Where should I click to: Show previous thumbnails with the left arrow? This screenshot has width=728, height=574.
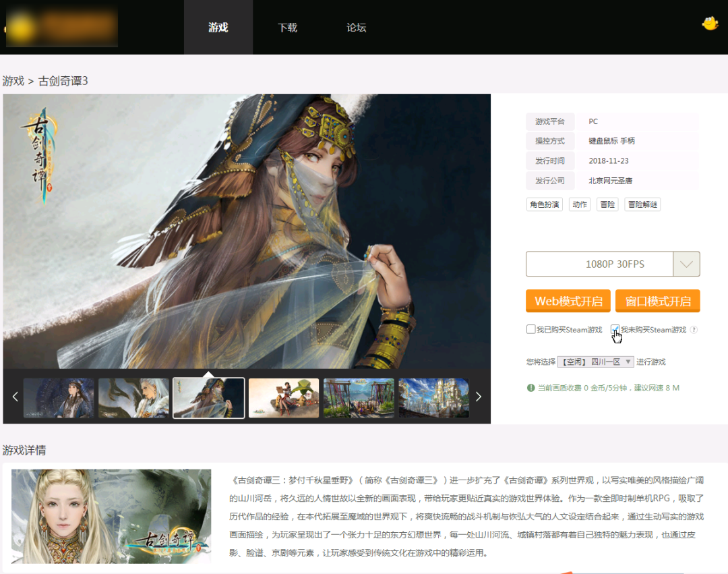coord(15,397)
